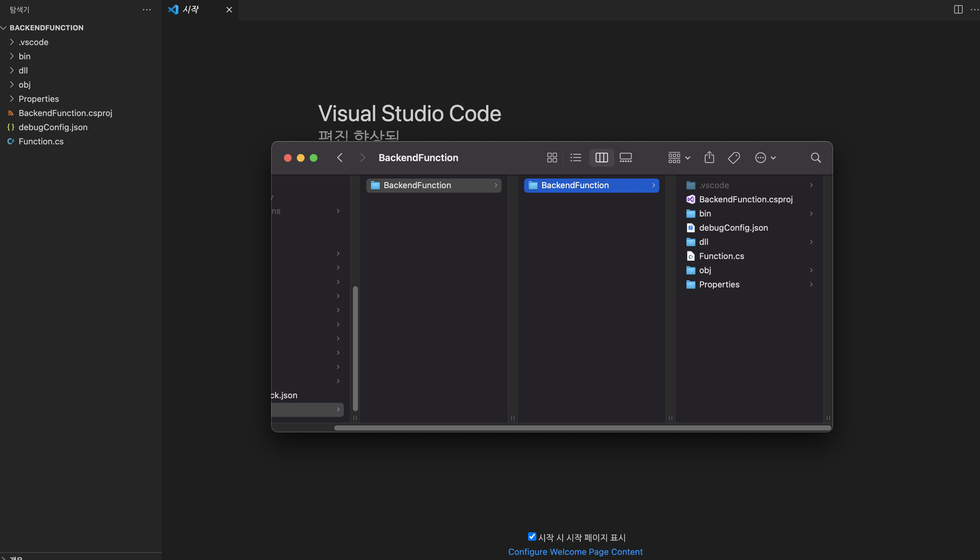980x560 pixels.
Task: Open Finder action menu (ellipsis circle)
Action: click(765, 158)
